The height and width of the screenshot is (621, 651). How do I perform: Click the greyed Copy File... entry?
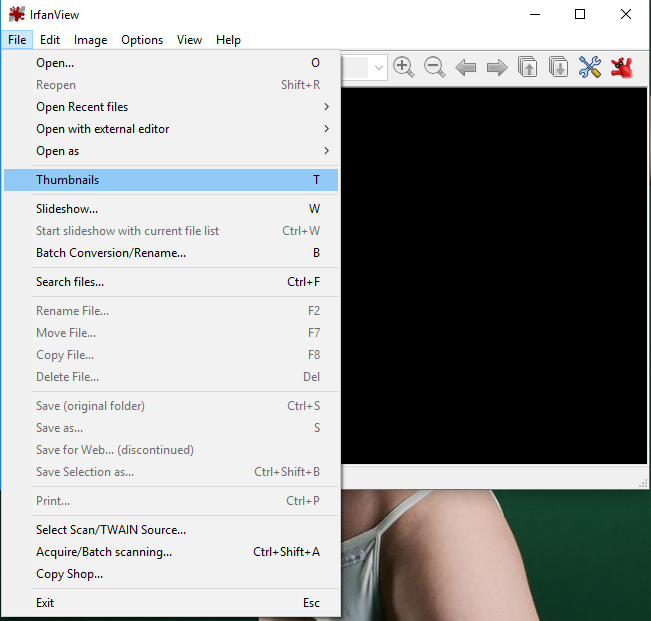tap(171, 355)
